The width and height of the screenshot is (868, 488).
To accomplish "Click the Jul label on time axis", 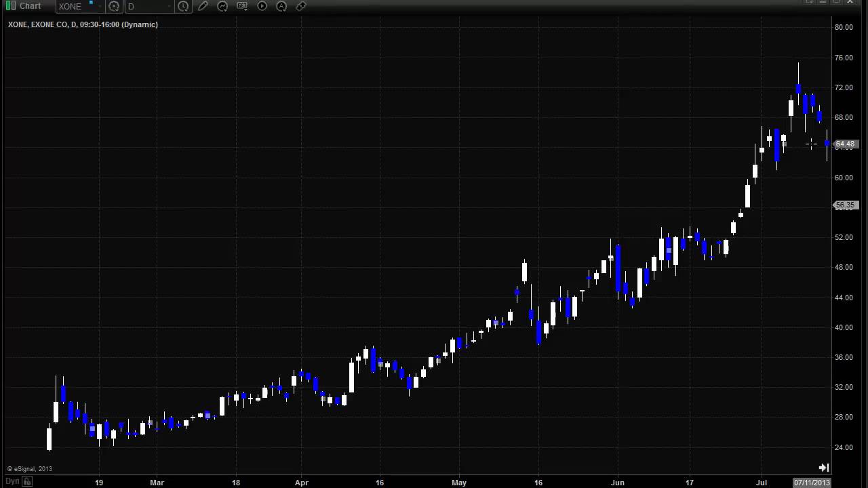I will 761,483.
